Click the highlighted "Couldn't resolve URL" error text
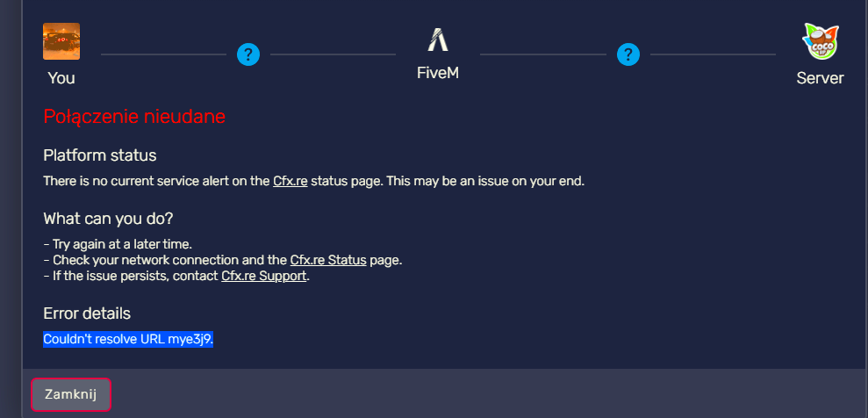This screenshot has width=868, height=418. pyautogui.click(x=128, y=339)
